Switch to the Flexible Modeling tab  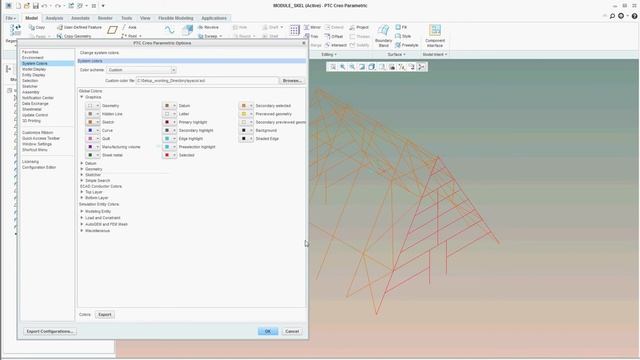point(176,18)
